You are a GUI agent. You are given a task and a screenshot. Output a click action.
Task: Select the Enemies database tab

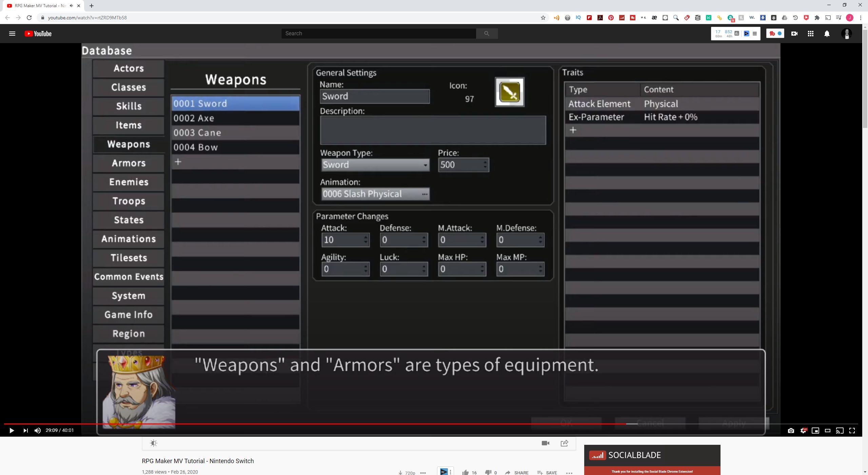coord(129,182)
